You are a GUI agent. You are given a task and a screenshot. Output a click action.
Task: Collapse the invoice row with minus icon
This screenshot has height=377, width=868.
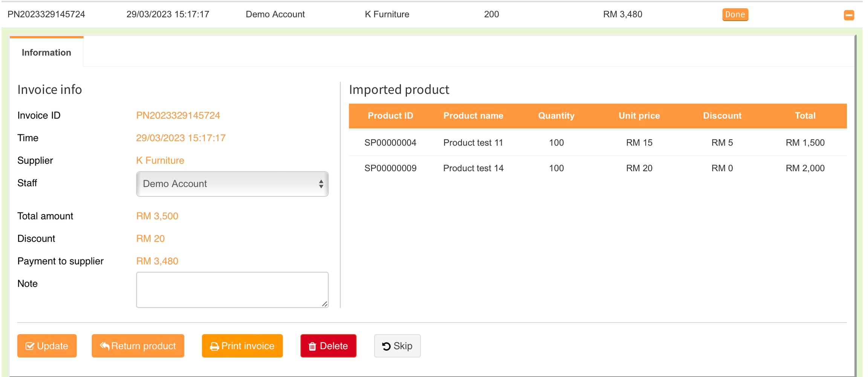click(x=849, y=15)
